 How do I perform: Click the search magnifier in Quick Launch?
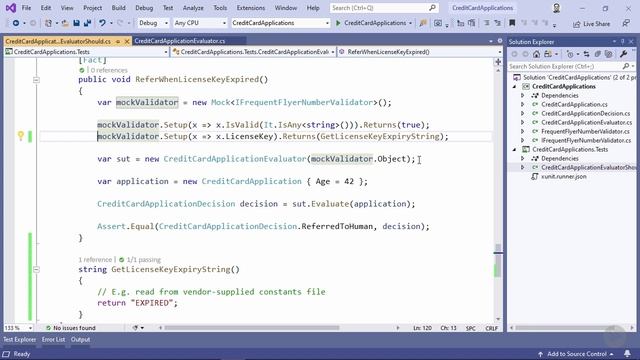[x=432, y=8]
